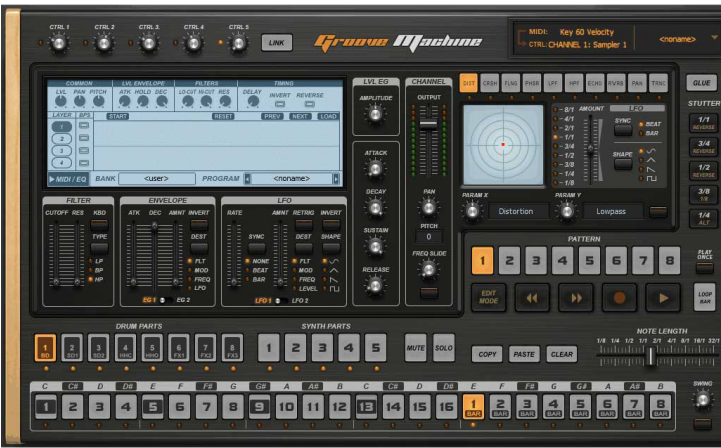Click next program arrow right of <noname>
Screen dimensions: 721x448
(336, 178)
